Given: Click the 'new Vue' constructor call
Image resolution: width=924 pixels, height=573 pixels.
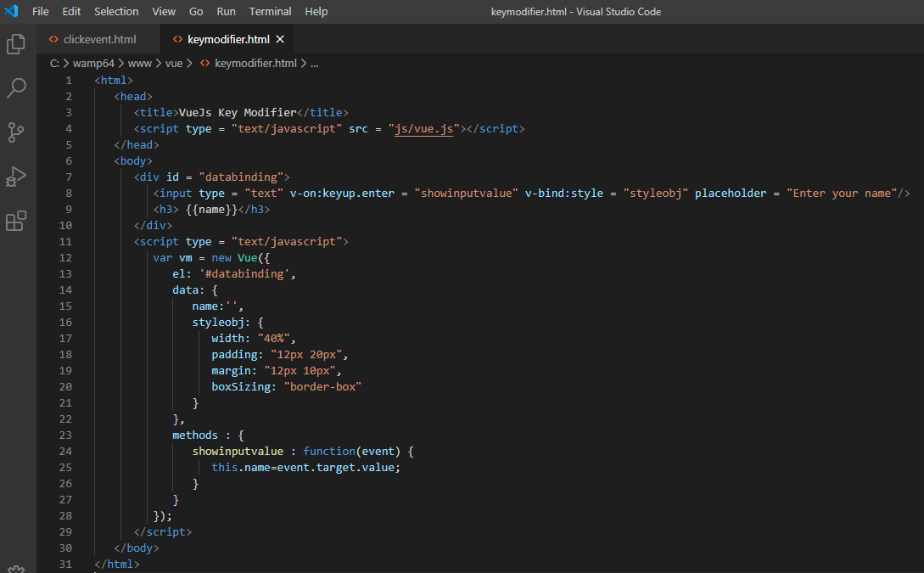Looking at the screenshot, I should tap(234, 257).
